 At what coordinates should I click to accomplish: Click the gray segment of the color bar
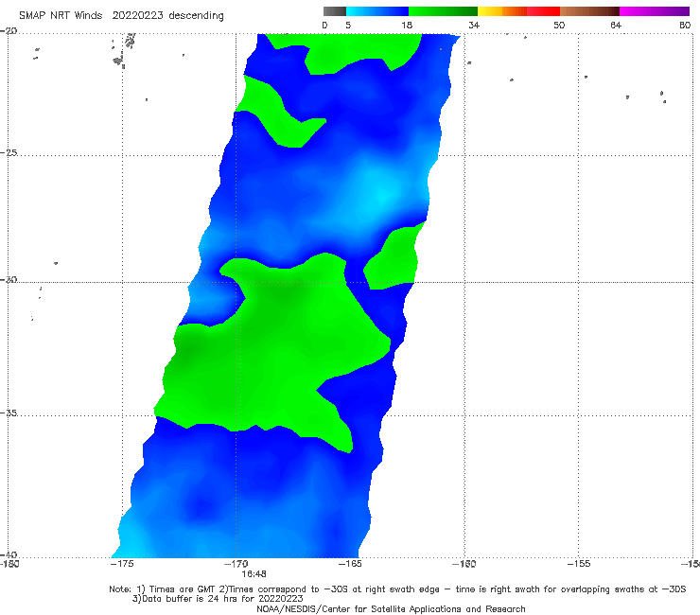334,11
